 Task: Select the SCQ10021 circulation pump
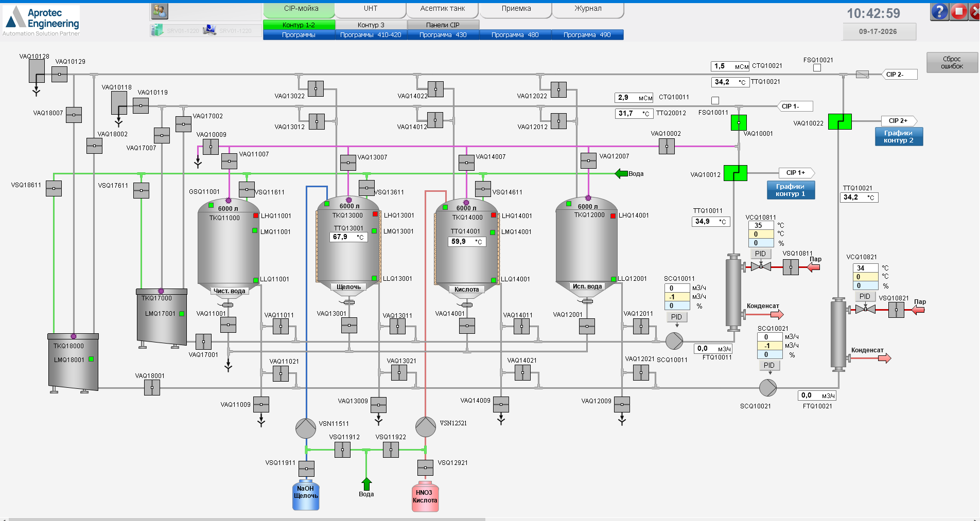coord(768,388)
